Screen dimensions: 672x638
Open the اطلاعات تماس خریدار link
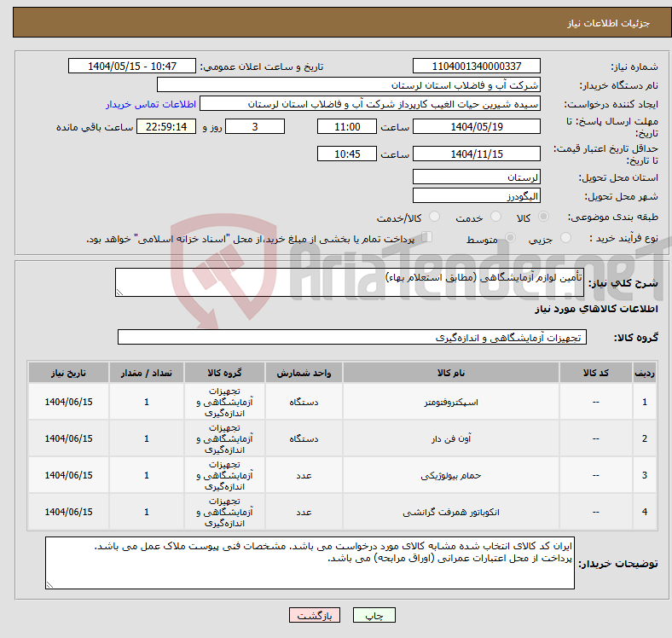click(151, 104)
